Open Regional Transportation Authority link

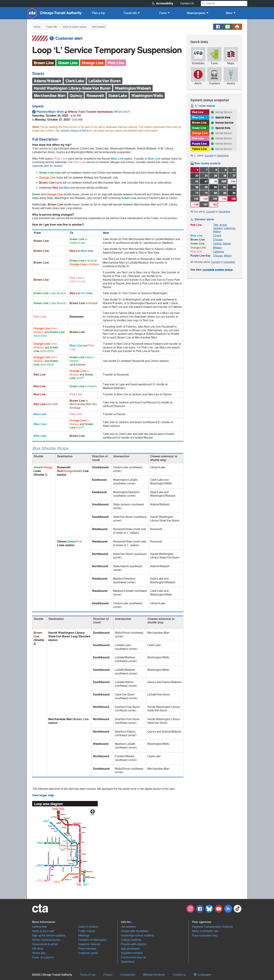212,927
